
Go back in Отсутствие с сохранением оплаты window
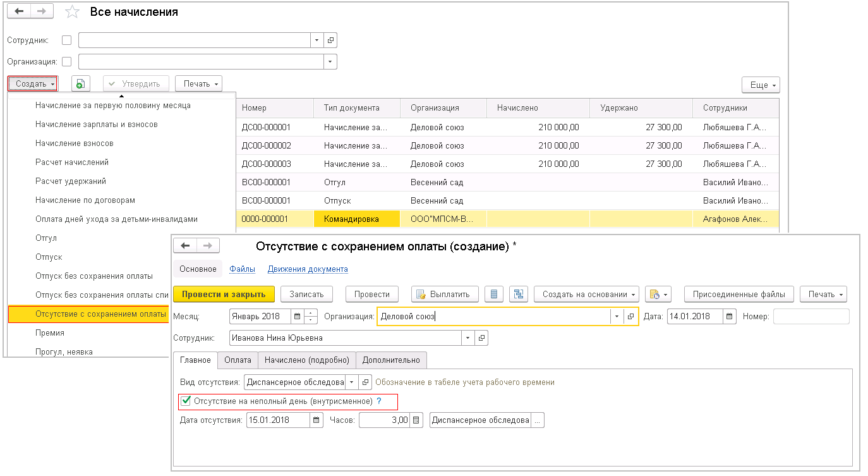(x=185, y=245)
